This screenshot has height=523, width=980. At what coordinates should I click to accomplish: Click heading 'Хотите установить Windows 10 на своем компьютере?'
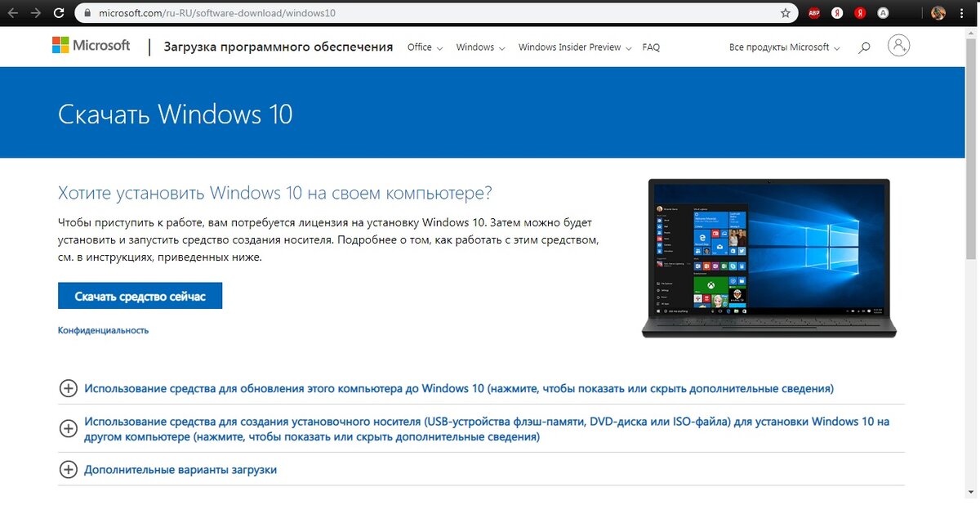275,194
